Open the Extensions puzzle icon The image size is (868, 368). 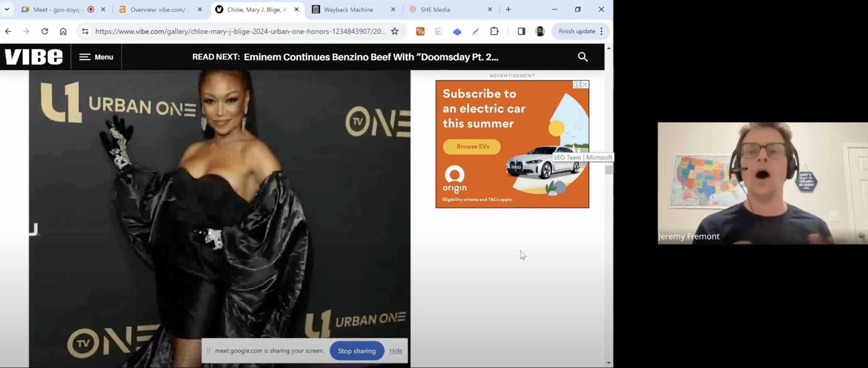point(494,31)
